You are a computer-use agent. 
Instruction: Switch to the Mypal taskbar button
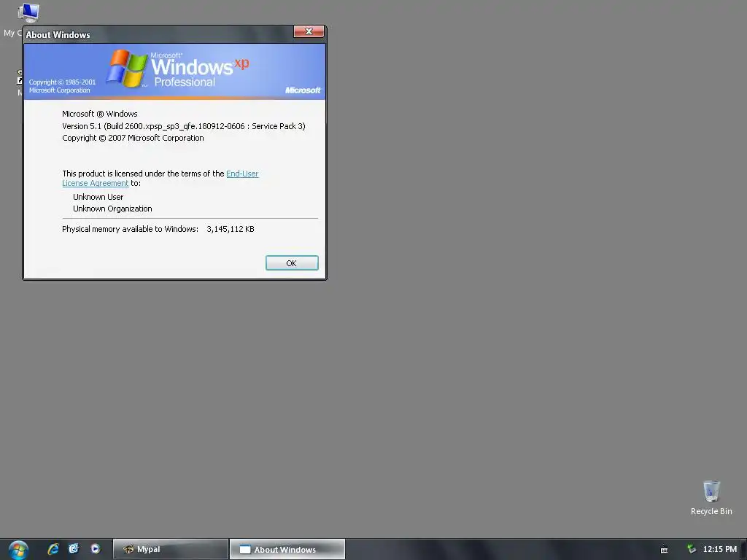pyautogui.click(x=171, y=549)
